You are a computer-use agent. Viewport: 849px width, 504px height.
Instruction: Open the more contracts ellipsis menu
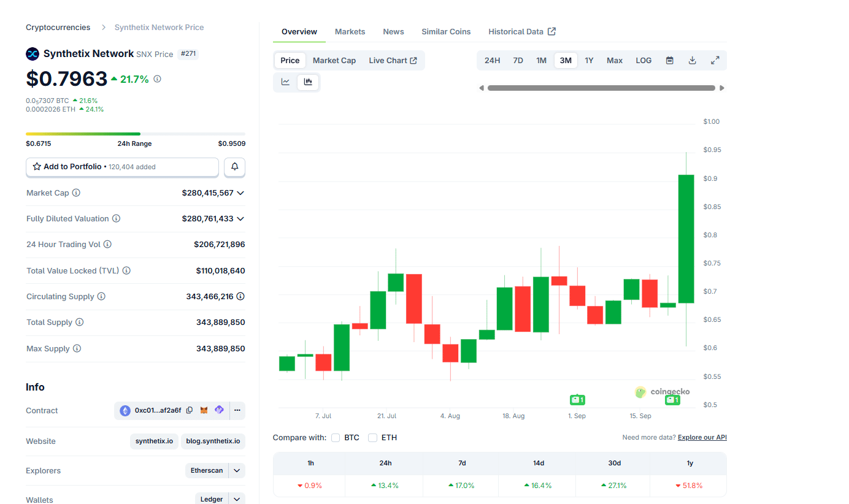[x=237, y=410]
